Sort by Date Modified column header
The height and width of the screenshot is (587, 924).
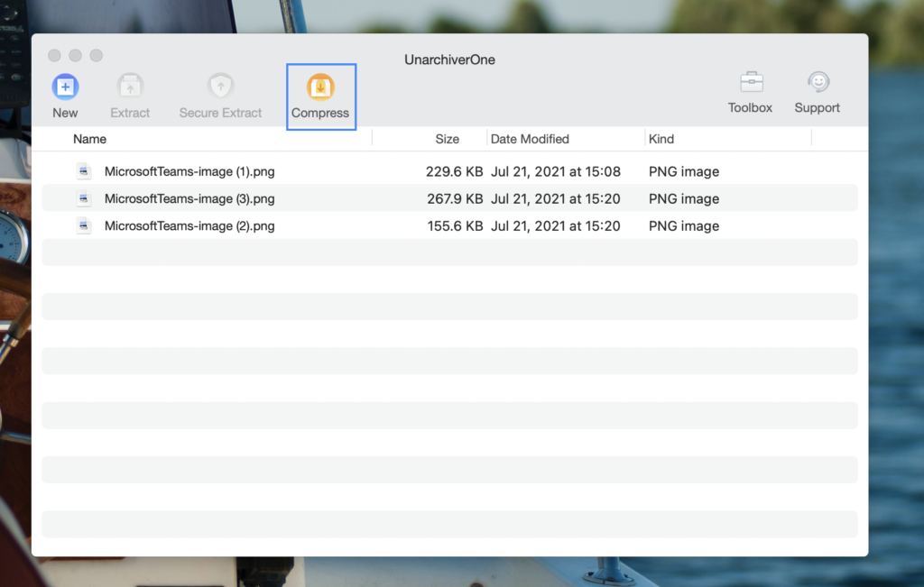click(530, 139)
